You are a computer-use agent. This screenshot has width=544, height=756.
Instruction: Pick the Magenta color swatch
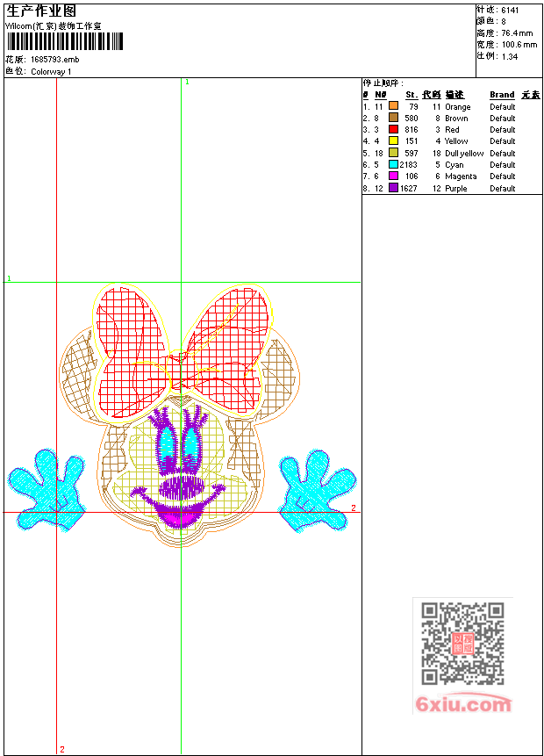(x=393, y=176)
